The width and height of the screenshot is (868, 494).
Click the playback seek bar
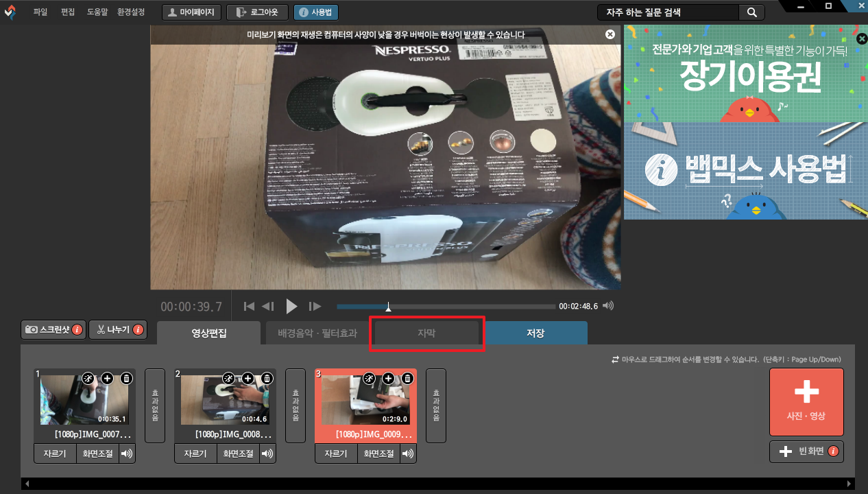point(446,307)
